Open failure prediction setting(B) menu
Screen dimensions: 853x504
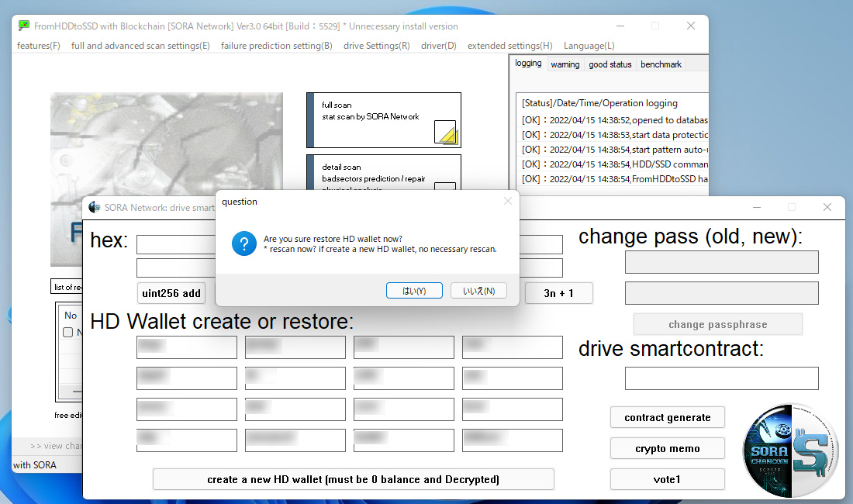click(x=276, y=46)
